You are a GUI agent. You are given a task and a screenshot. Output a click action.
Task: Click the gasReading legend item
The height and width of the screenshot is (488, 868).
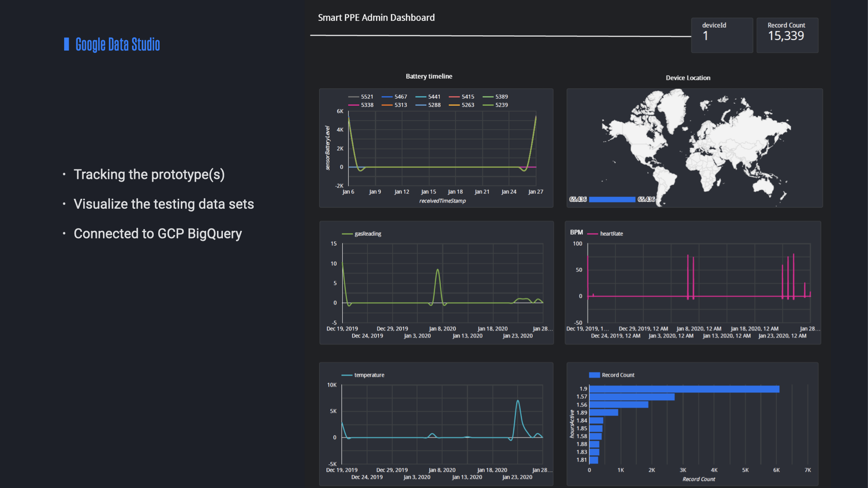coord(362,234)
